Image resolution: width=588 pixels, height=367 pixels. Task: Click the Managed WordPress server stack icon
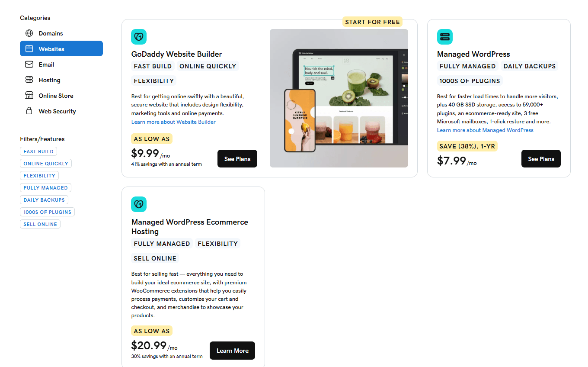click(x=445, y=37)
